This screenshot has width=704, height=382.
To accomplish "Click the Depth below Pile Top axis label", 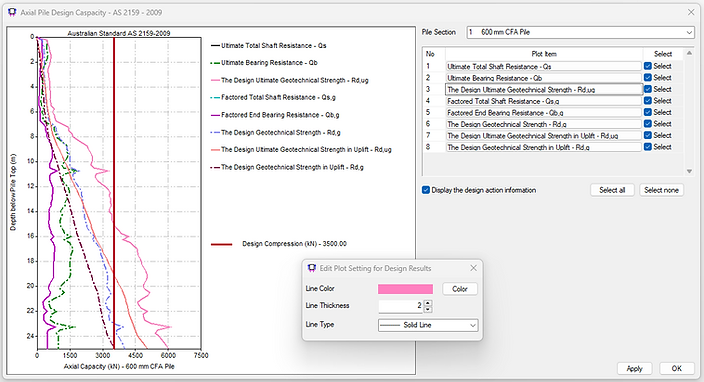I will click(x=13, y=192).
